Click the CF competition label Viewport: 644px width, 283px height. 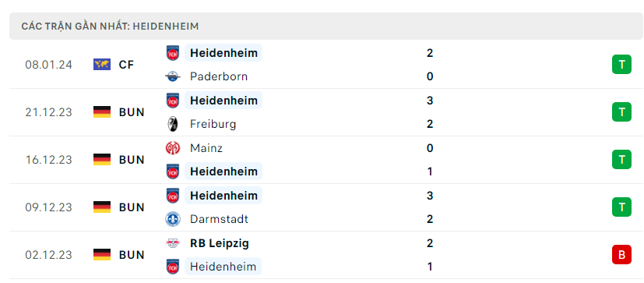126,65
